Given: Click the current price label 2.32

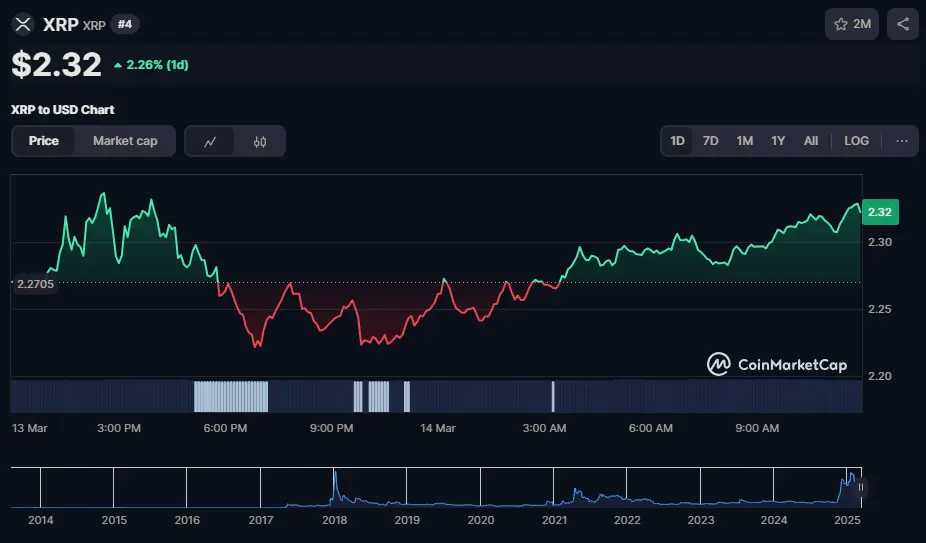Looking at the screenshot, I should pyautogui.click(x=880, y=212).
